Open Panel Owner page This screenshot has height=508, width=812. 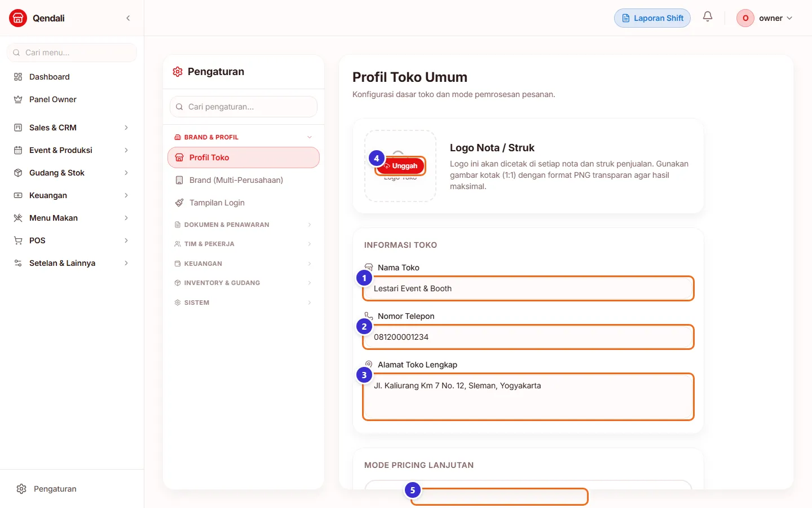pos(72,99)
